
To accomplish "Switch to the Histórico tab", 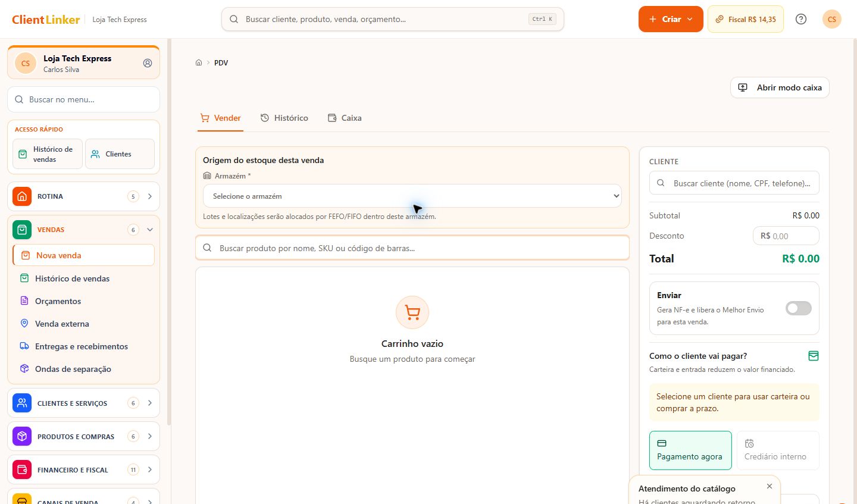I will click(x=284, y=118).
